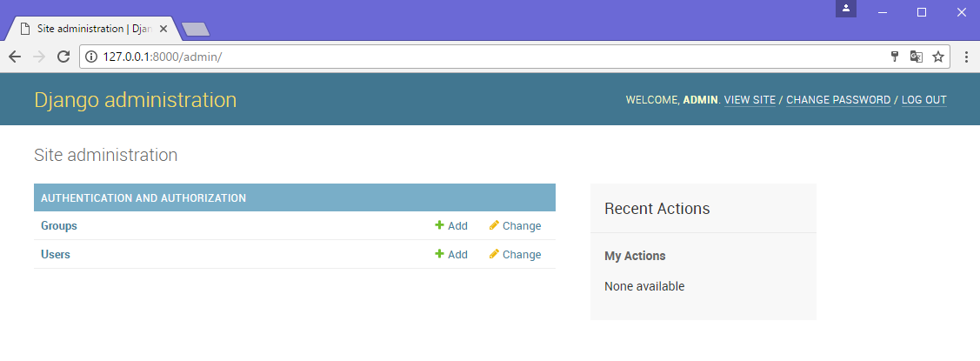Select the Site administration browser tab
Screen dimensions: 980x361
tap(92, 29)
